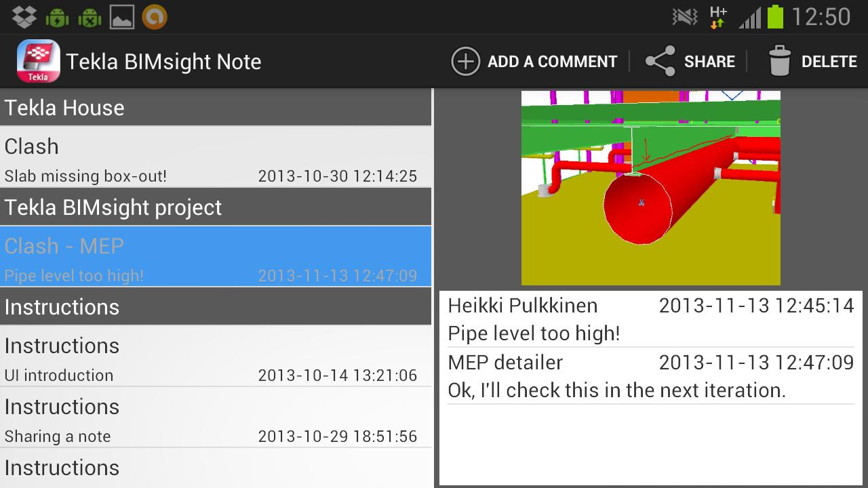Viewport: 868px width, 488px height.
Task: Select the last Instructions header entry
Action: 216,468
